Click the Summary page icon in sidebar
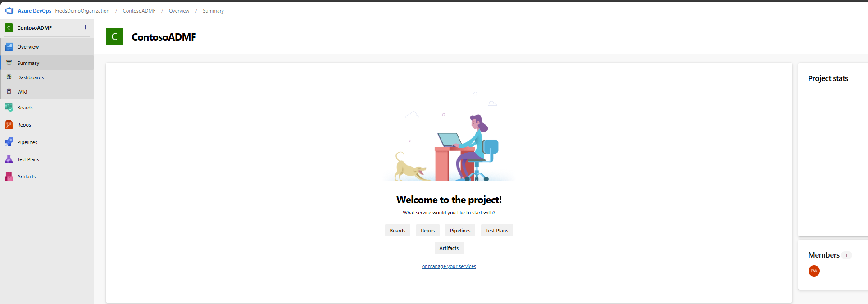The width and height of the screenshot is (868, 304). (9, 63)
